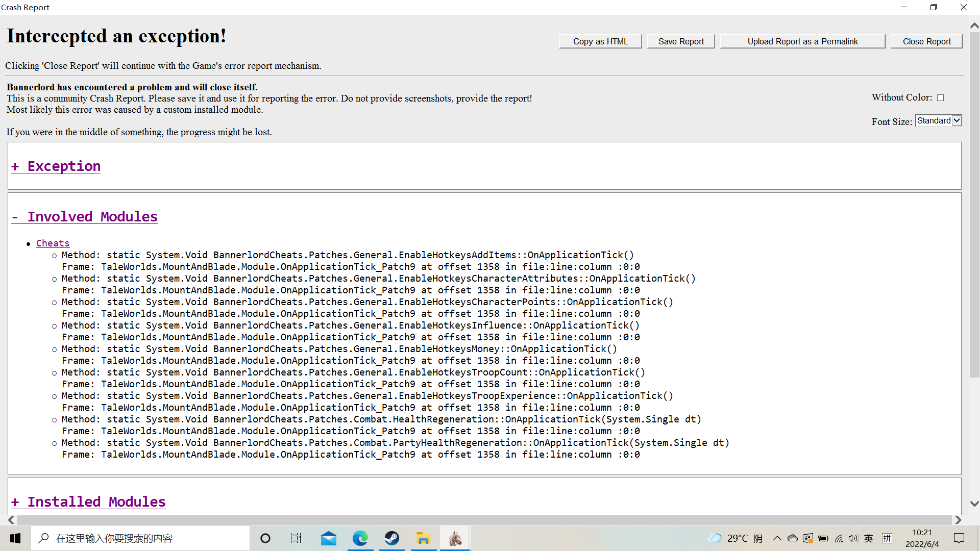This screenshot has width=980, height=551.
Task: Click the horizontal scrollbar left arrow
Action: point(11,520)
